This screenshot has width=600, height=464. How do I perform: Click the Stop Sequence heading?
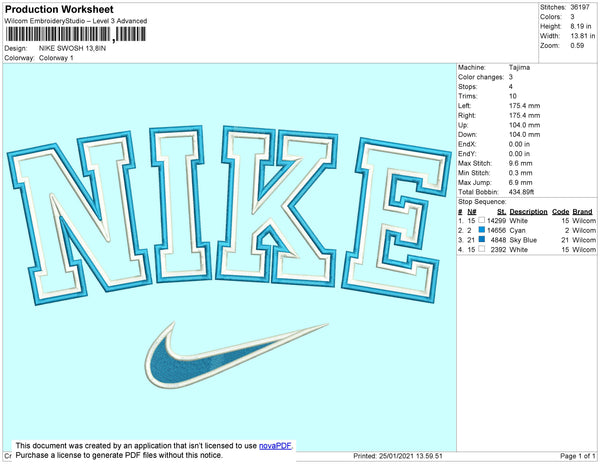(482, 202)
